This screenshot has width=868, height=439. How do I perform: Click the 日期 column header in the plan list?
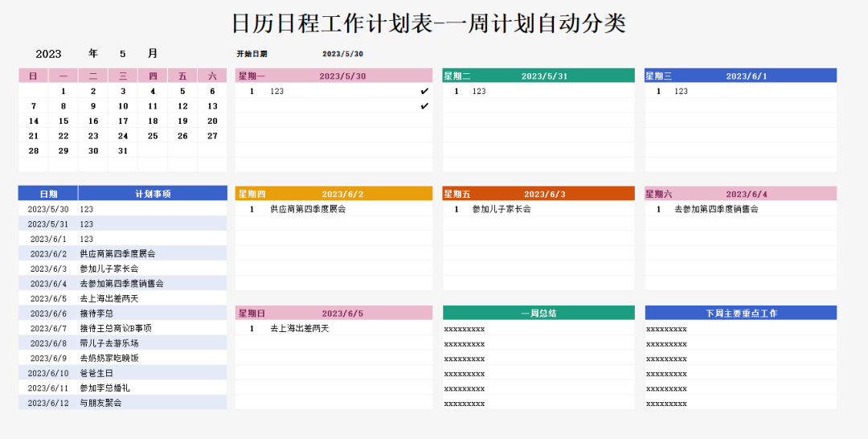[48, 194]
